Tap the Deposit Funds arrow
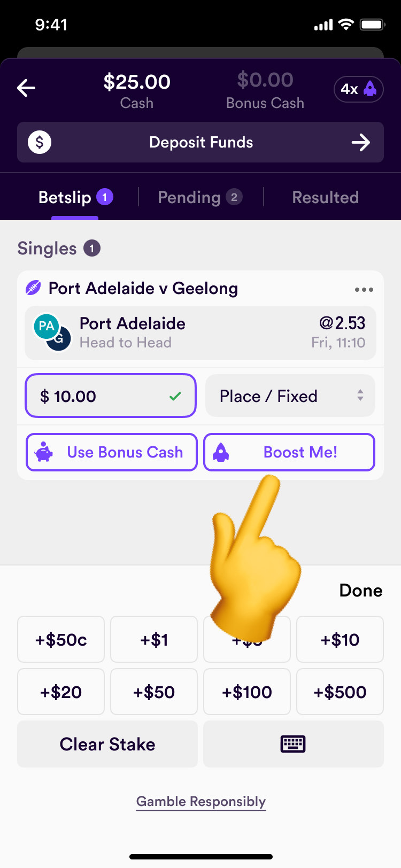 point(361,142)
